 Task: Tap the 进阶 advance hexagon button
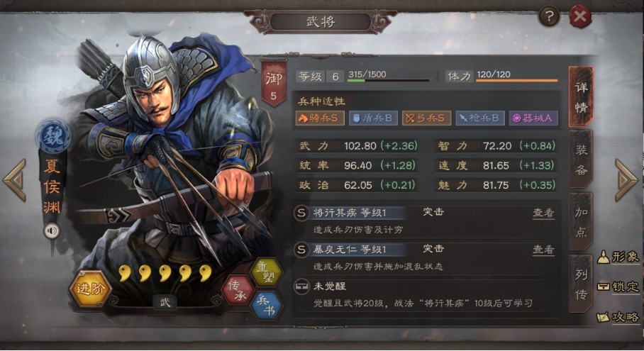(90, 289)
